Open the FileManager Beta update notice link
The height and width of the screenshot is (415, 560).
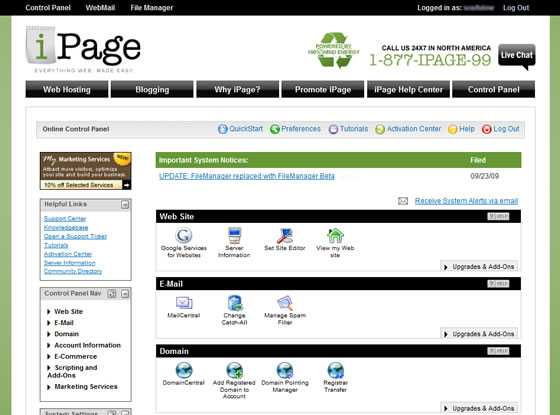[x=247, y=176]
